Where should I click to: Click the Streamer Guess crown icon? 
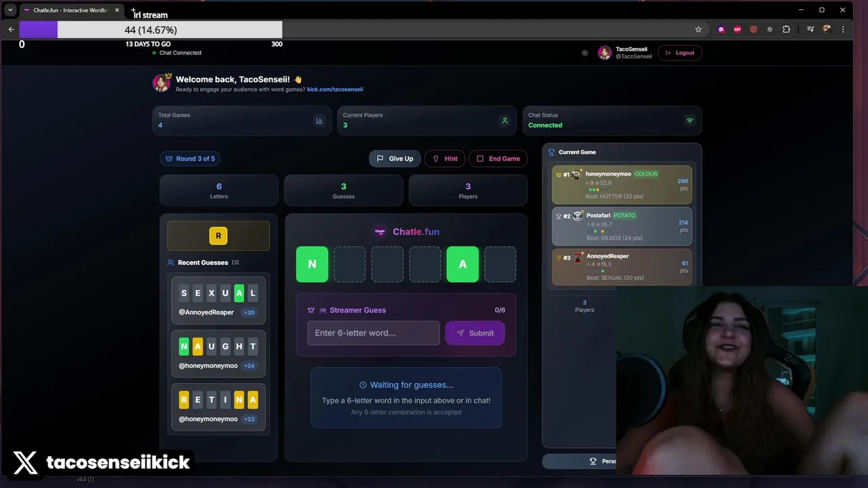tap(311, 310)
